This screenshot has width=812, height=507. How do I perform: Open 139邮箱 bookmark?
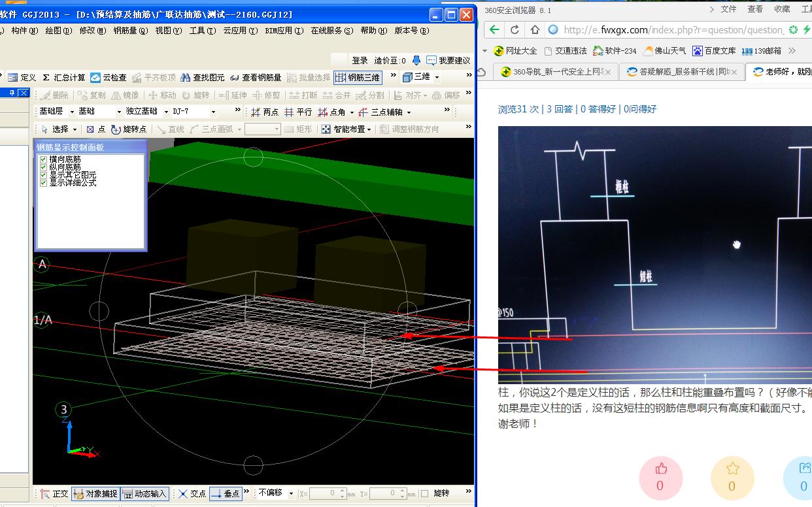761,50
